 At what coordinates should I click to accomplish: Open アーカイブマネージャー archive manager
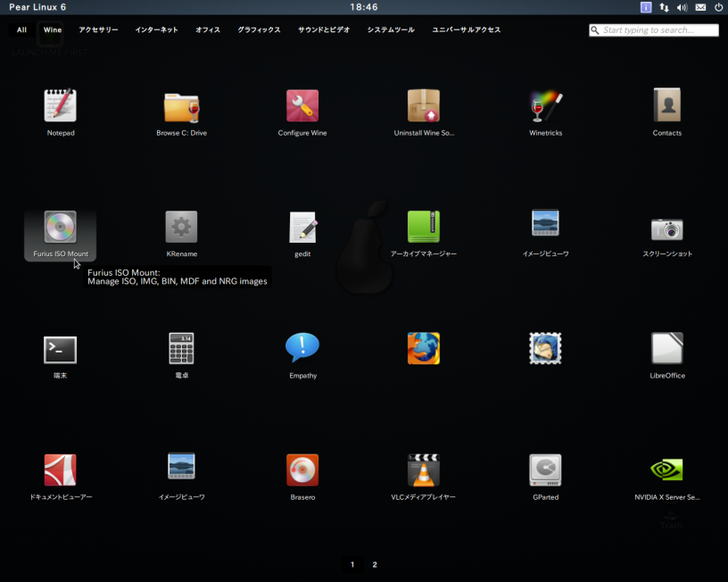point(424,227)
